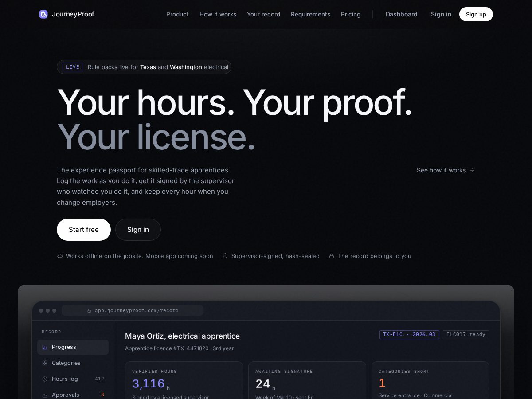Click the lock icon beside The record belongs to you
The height and width of the screenshot is (399, 532).
point(332,256)
